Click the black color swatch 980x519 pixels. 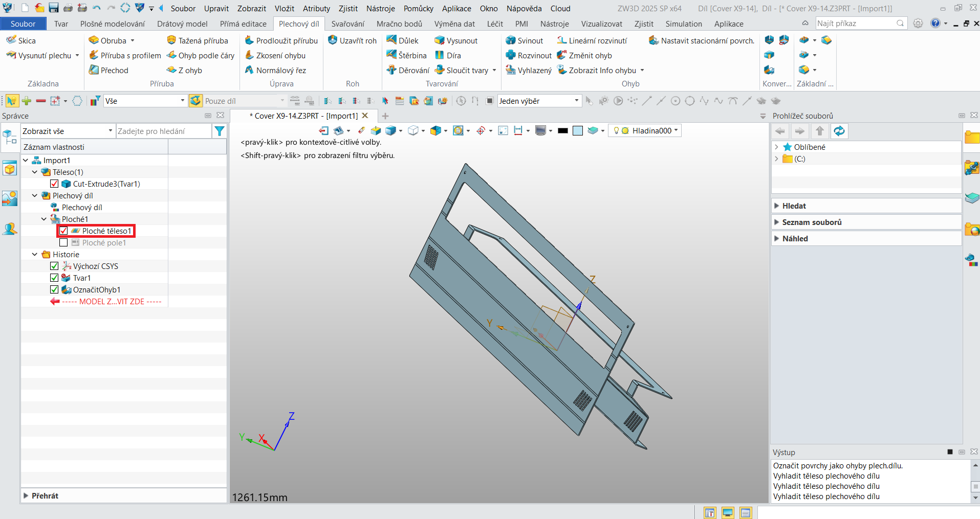[x=563, y=131]
